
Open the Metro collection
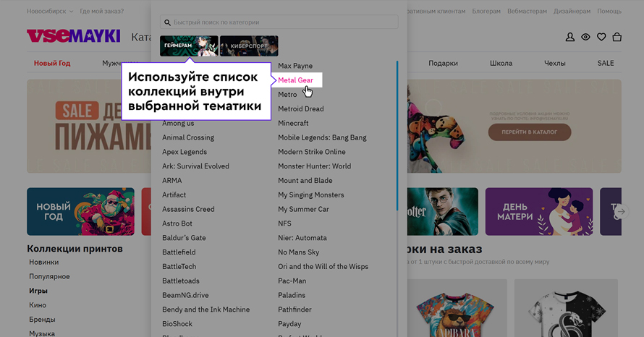(x=287, y=95)
